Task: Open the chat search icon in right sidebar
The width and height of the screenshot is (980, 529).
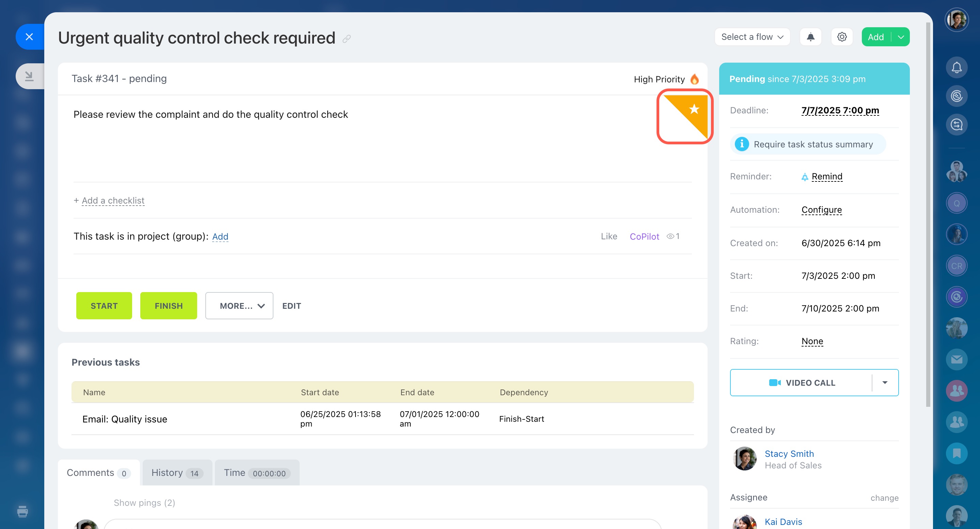Action: coord(957,124)
